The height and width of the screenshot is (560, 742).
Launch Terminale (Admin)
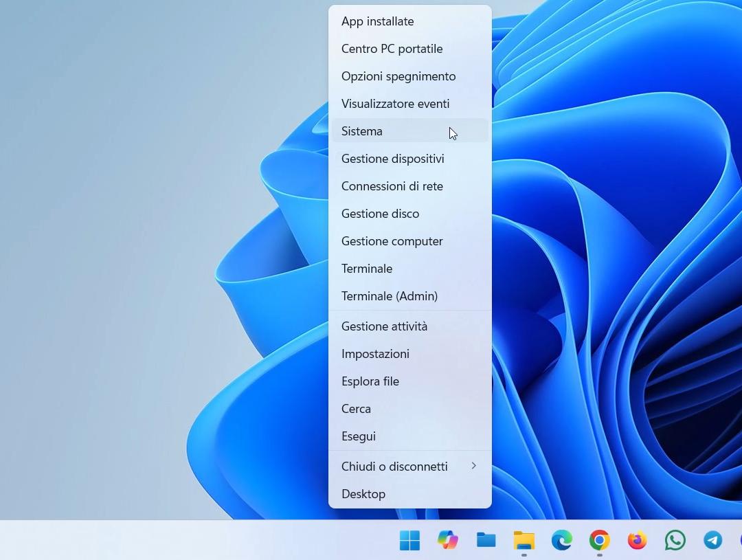(x=389, y=296)
